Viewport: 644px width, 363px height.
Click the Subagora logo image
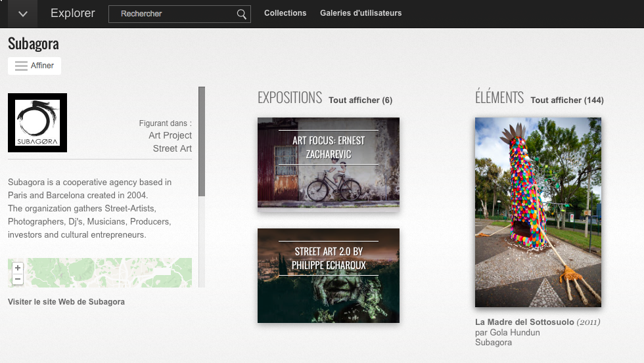click(37, 123)
